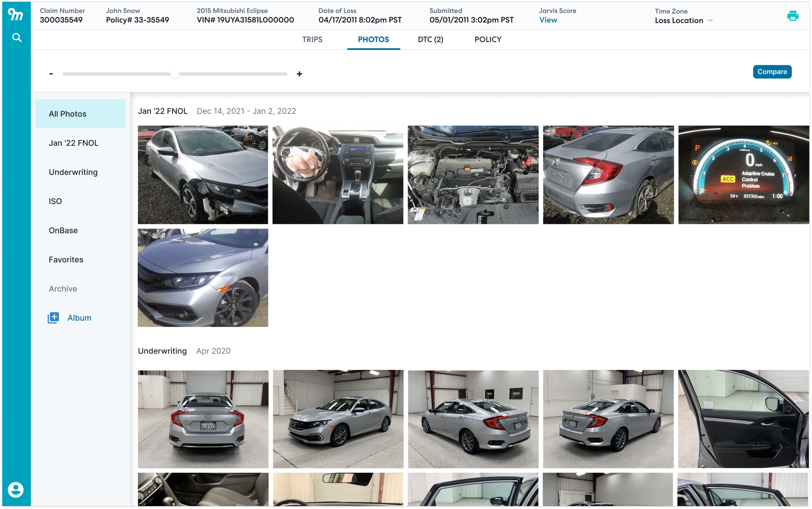Open the deployed airbag interior photo
This screenshot has width=812, height=509.
[x=337, y=175]
